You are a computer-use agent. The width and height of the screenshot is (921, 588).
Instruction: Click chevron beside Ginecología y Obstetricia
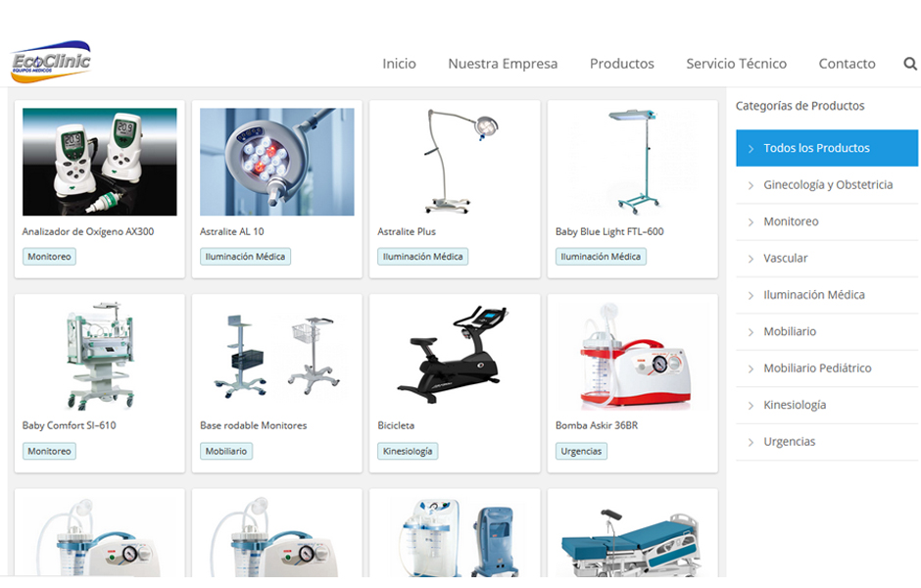pos(751,185)
